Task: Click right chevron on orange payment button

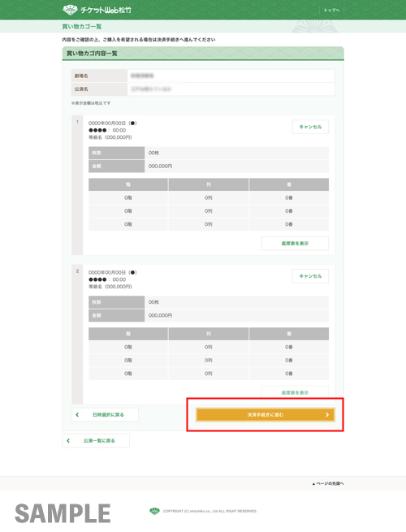Action: click(327, 414)
